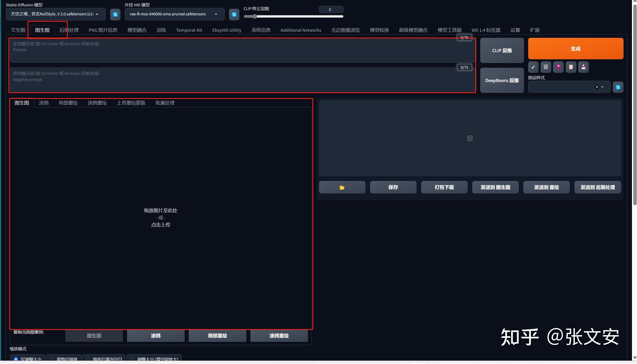Click the negative prompt input field
This screenshot has height=364, width=637.
238,79
